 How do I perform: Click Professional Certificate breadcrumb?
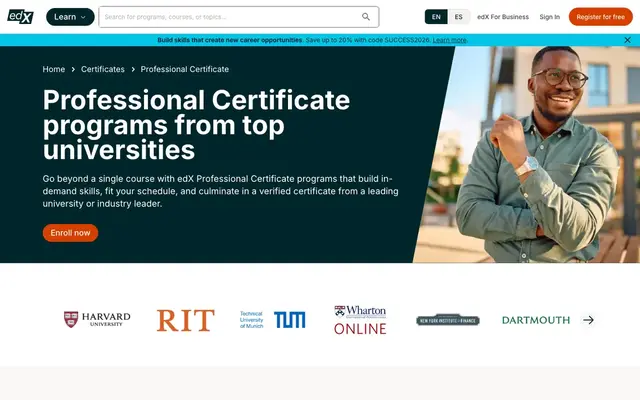coord(184,69)
